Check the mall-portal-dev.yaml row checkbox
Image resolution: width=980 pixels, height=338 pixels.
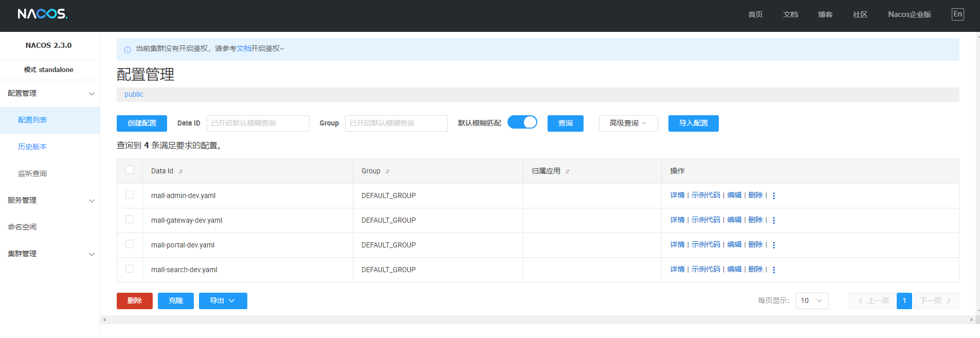[x=130, y=244]
